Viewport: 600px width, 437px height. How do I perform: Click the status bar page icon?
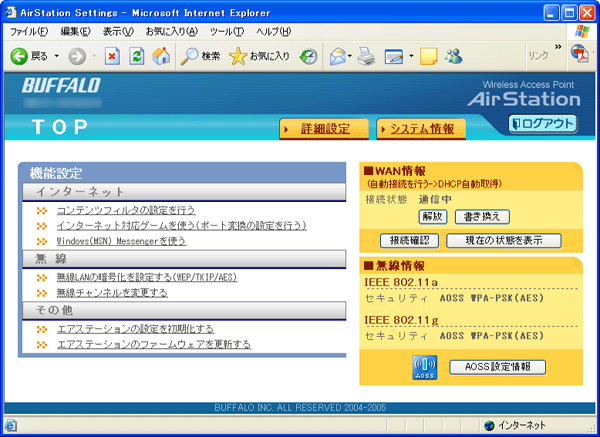coord(11,425)
